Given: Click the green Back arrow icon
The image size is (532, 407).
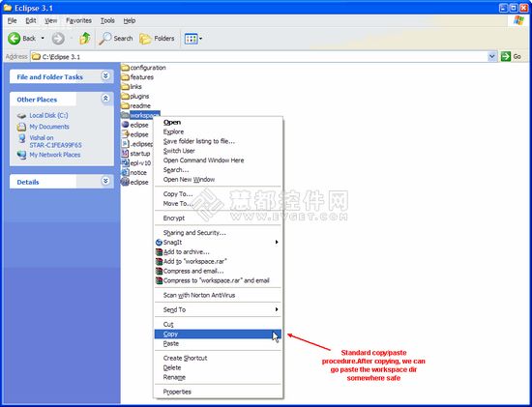Looking at the screenshot, I should [14, 39].
